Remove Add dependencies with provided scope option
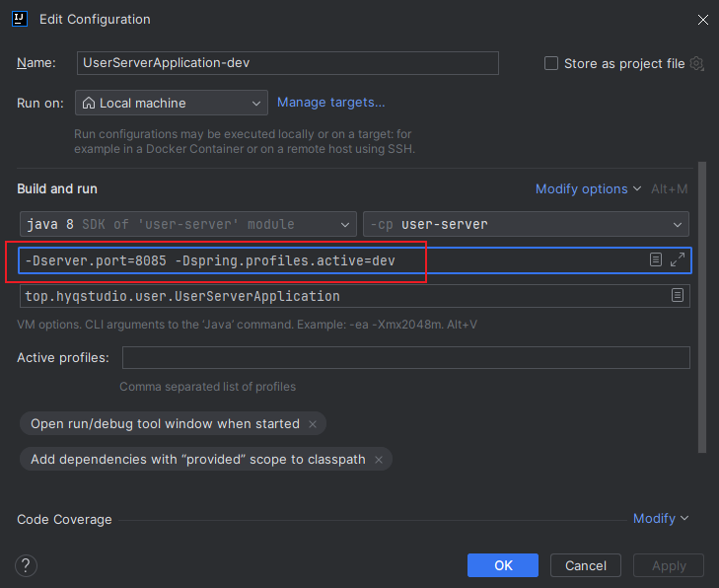Image resolution: width=719 pixels, height=588 pixels. pyautogui.click(x=379, y=460)
